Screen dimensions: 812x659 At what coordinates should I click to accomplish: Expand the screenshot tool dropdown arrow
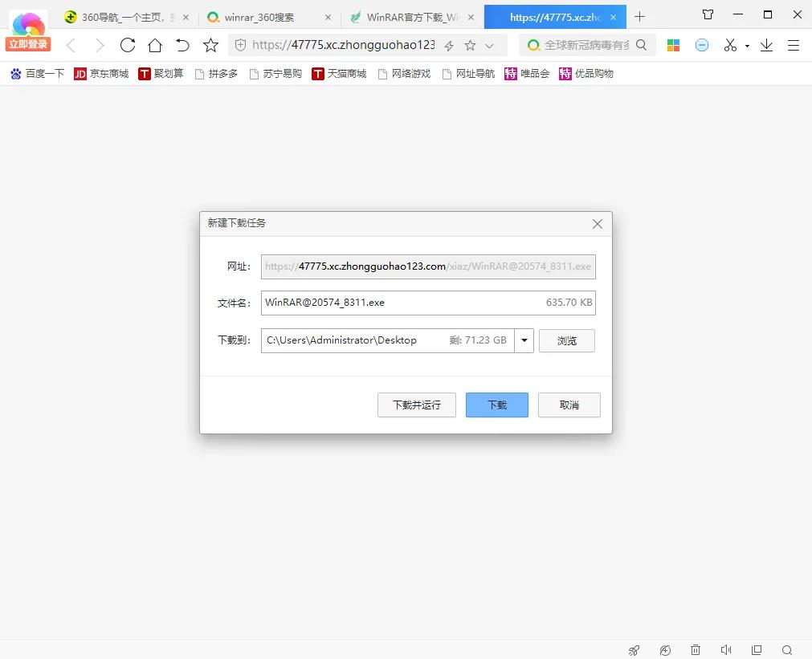pyautogui.click(x=747, y=46)
